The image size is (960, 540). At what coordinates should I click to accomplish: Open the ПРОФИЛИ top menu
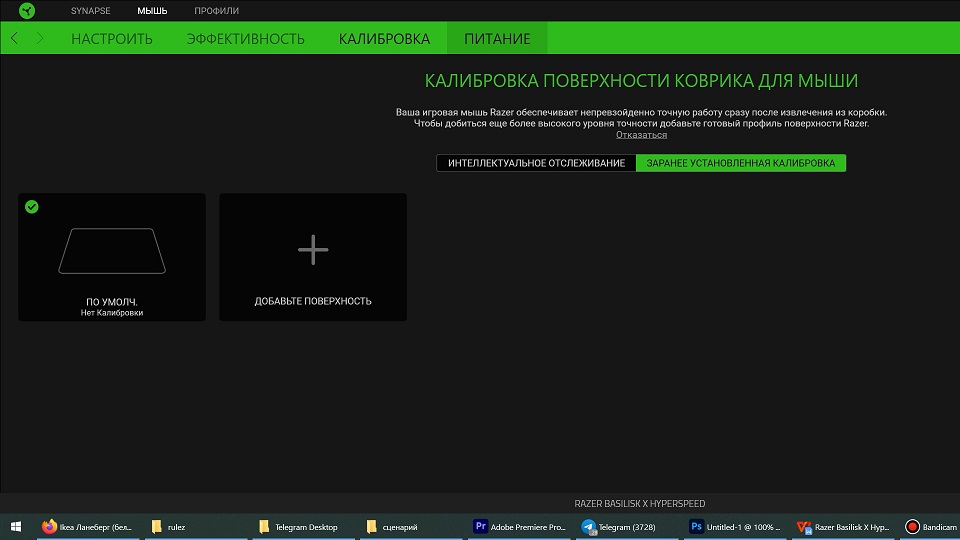pyautogui.click(x=216, y=10)
